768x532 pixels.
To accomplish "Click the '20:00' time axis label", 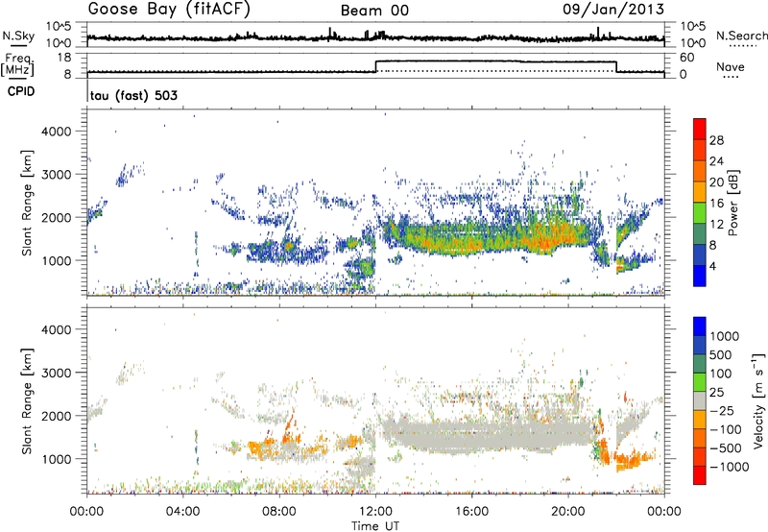I will [567, 512].
